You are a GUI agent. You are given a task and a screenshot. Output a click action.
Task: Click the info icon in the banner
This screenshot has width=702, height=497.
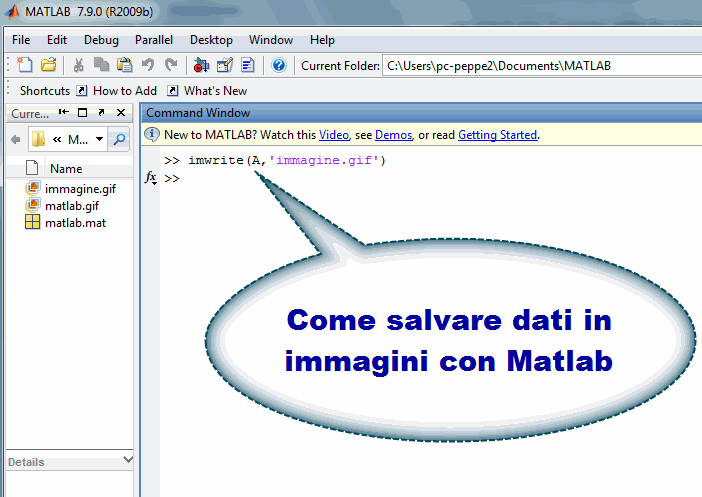pyautogui.click(x=152, y=134)
